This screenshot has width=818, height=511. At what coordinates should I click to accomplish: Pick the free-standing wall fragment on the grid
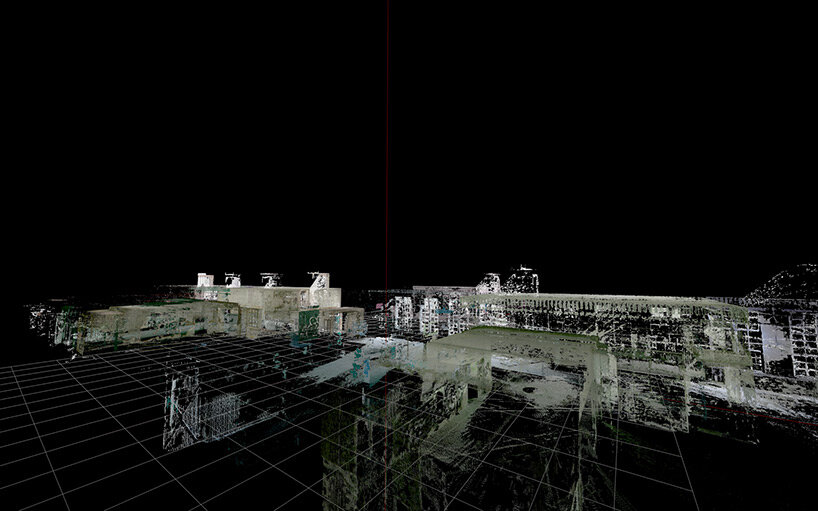[185, 410]
